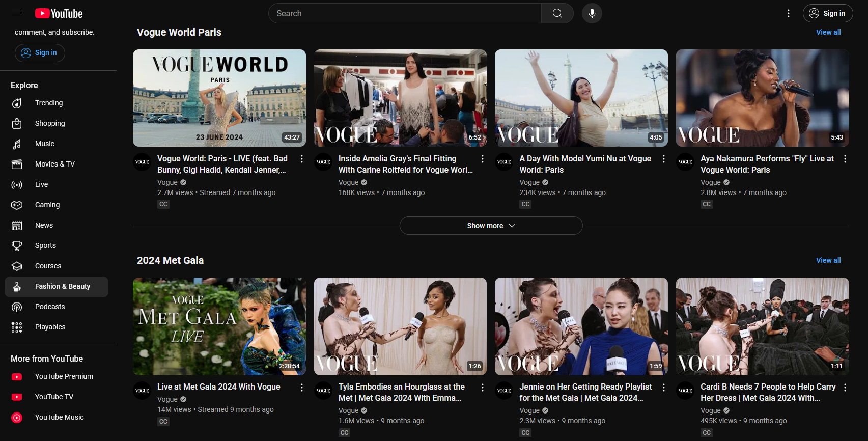
Task: Open Playables from the sidebar
Action: pyautogui.click(x=57, y=327)
